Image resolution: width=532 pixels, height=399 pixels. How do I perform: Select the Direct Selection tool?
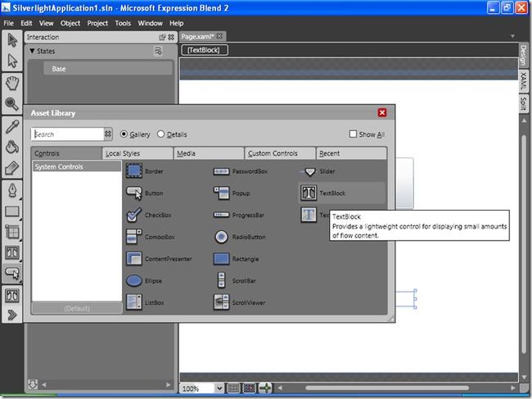click(x=12, y=61)
